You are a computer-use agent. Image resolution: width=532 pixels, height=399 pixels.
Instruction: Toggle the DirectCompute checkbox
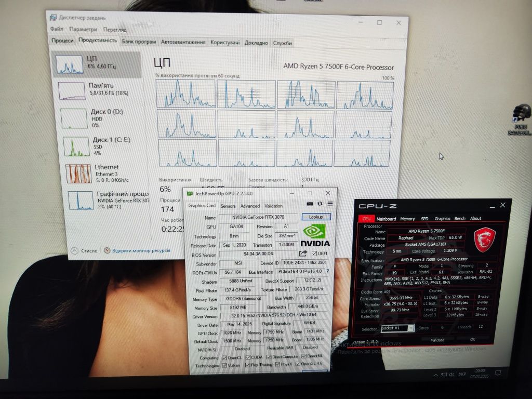coord(269,357)
